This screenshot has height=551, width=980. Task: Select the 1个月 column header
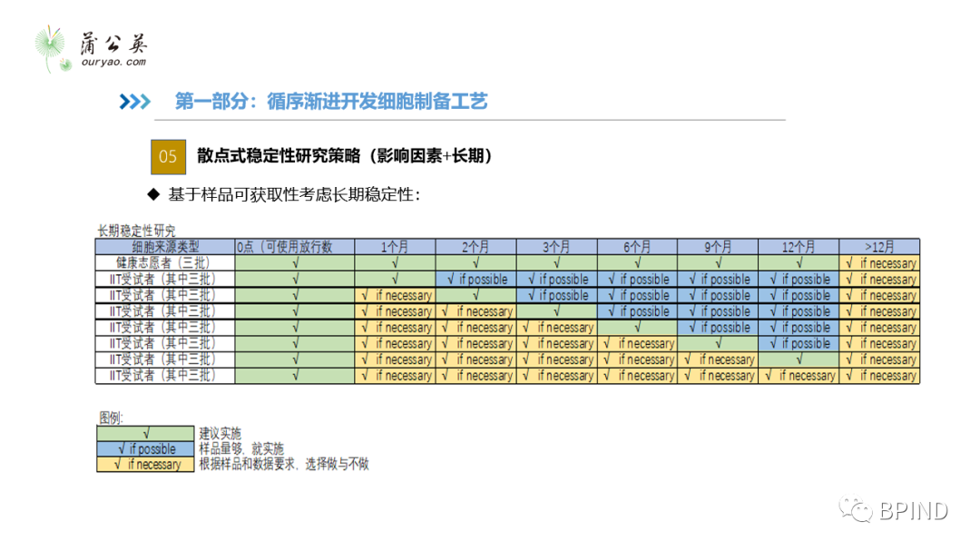[x=395, y=246]
